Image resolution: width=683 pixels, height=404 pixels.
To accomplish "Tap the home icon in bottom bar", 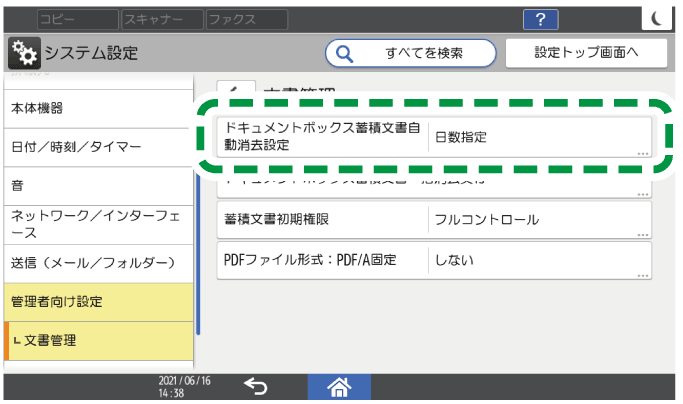I will tap(339, 387).
